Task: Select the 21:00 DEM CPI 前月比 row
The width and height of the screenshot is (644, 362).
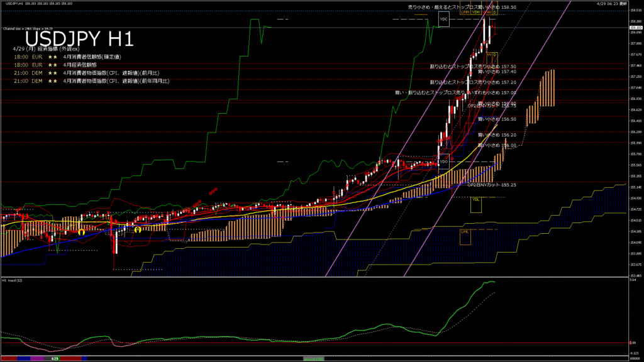Action: pyautogui.click(x=86, y=73)
